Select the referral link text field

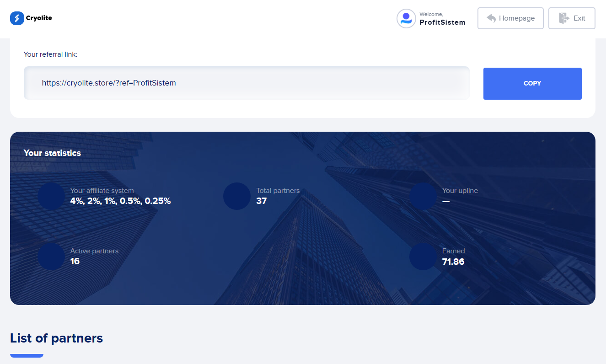[x=246, y=83]
